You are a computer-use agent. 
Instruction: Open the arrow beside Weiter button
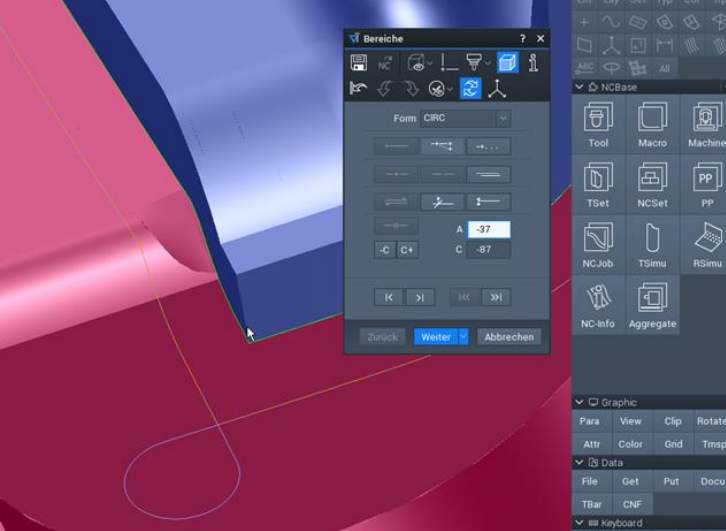[463, 337]
